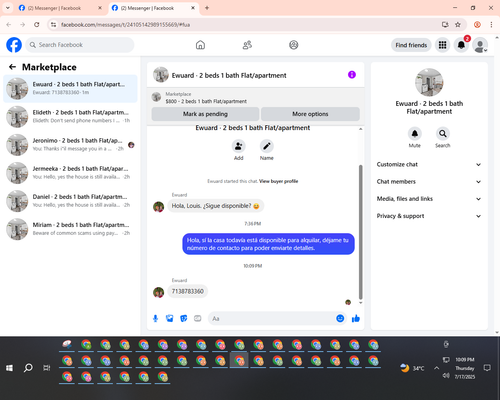Send a thumbs-up like

coord(356,318)
